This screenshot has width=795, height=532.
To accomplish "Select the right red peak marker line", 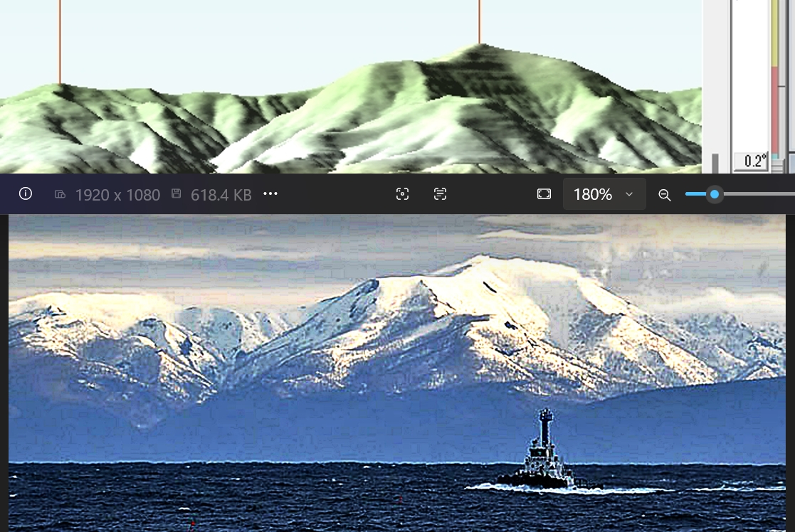I will coord(479,21).
